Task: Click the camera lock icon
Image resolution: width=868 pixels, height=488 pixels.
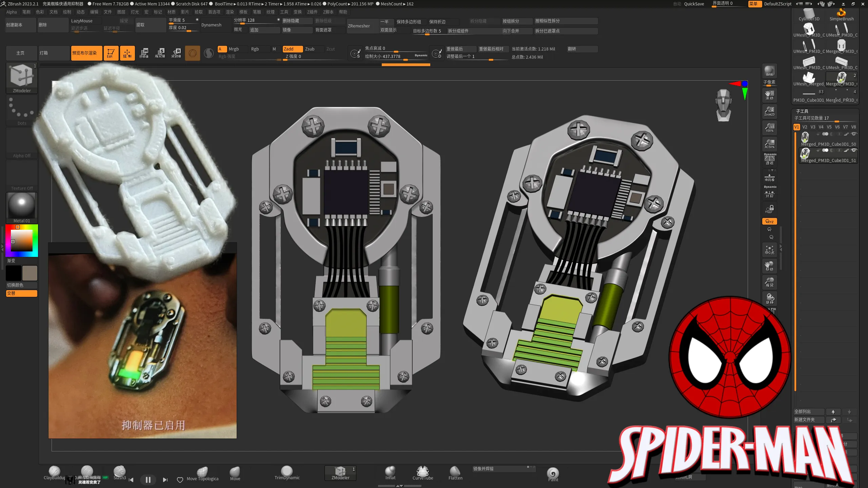Action: point(770,208)
